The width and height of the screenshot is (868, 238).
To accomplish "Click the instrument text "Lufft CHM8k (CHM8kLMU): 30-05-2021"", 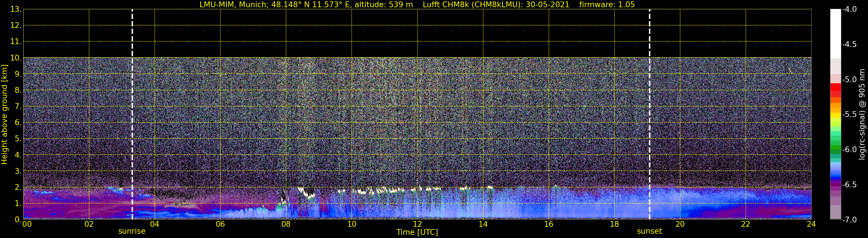I will point(496,5).
